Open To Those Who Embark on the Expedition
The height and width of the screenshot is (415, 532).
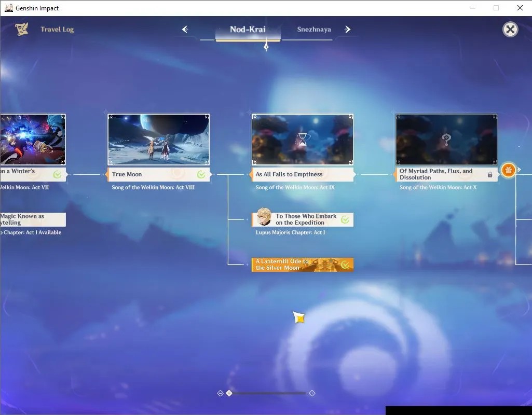pyautogui.click(x=302, y=219)
